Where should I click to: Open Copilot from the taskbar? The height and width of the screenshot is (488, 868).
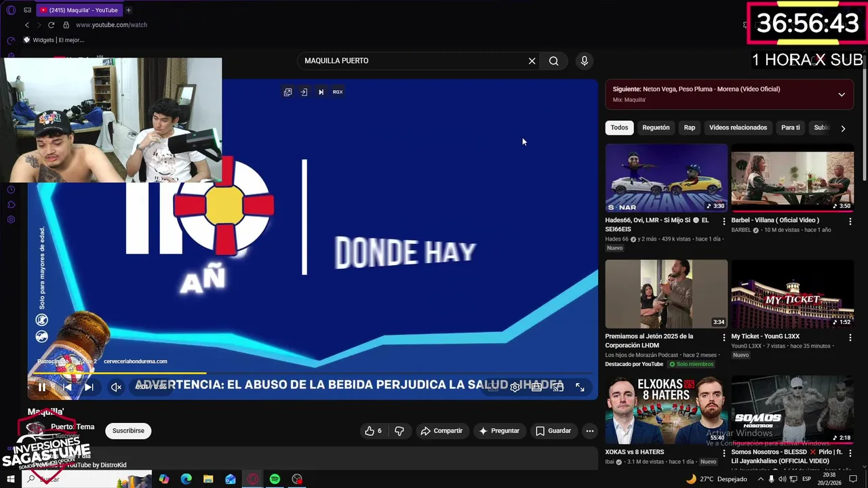click(164, 479)
